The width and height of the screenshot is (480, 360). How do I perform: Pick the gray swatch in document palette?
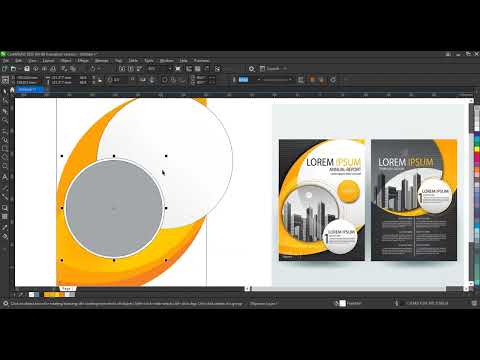72,295
